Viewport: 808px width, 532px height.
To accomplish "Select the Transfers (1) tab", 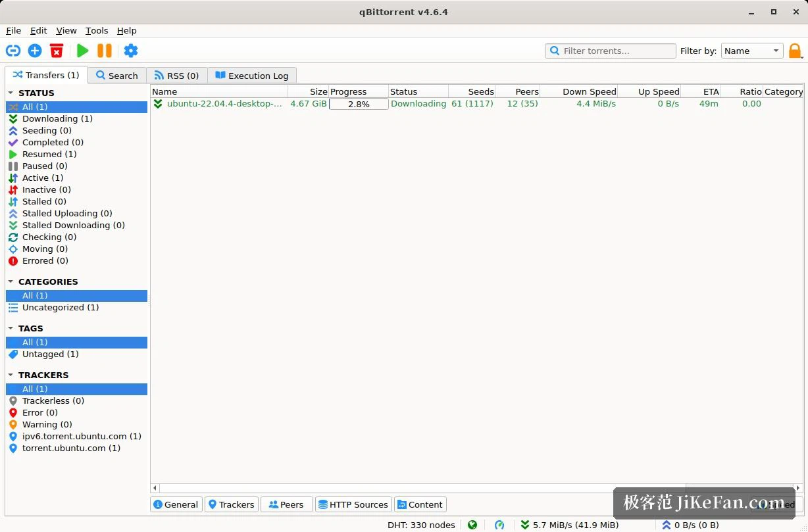I will coord(45,75).
